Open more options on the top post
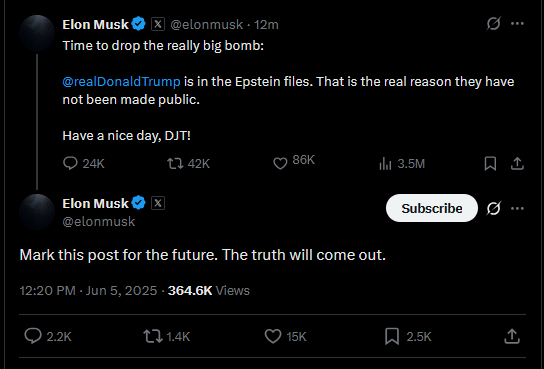The height and width of the screenshot is (369, 544). click(517, 24)
